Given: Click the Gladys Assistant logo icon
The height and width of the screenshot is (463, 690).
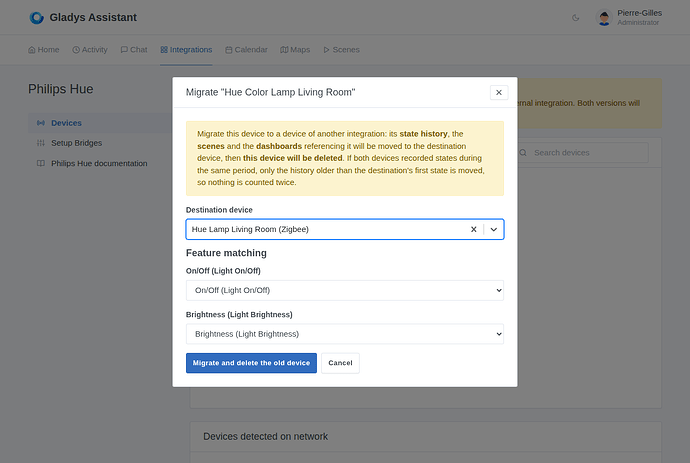Looking at the screenshot, I should (x=37, y=18).
